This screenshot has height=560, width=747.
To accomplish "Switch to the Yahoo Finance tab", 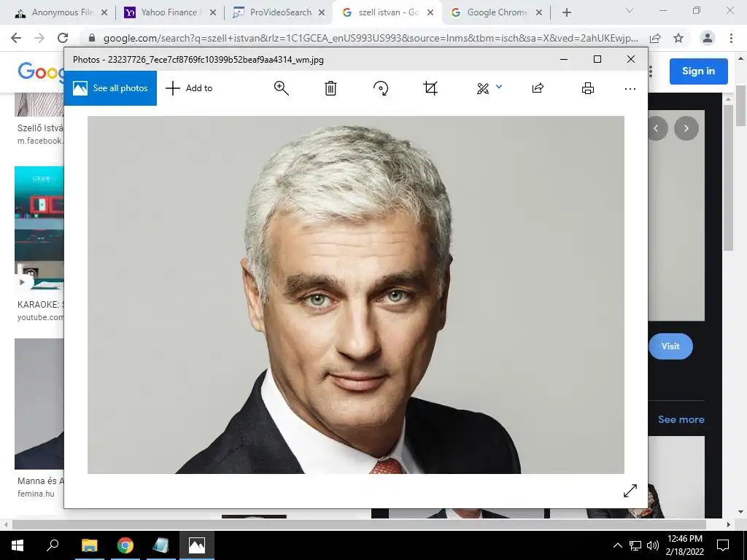I will point(169,12).
